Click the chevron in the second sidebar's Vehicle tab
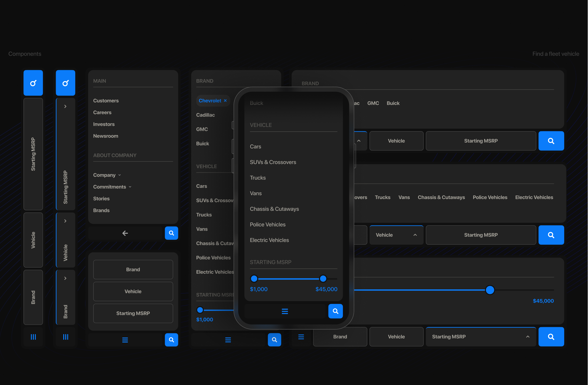Screen dimensions: 588x385 point(65,221)
